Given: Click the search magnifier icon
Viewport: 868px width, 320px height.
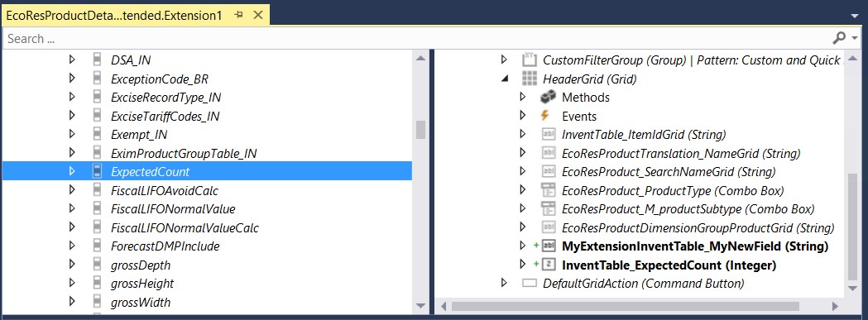Looking at the screenshot, I should 840,38.
